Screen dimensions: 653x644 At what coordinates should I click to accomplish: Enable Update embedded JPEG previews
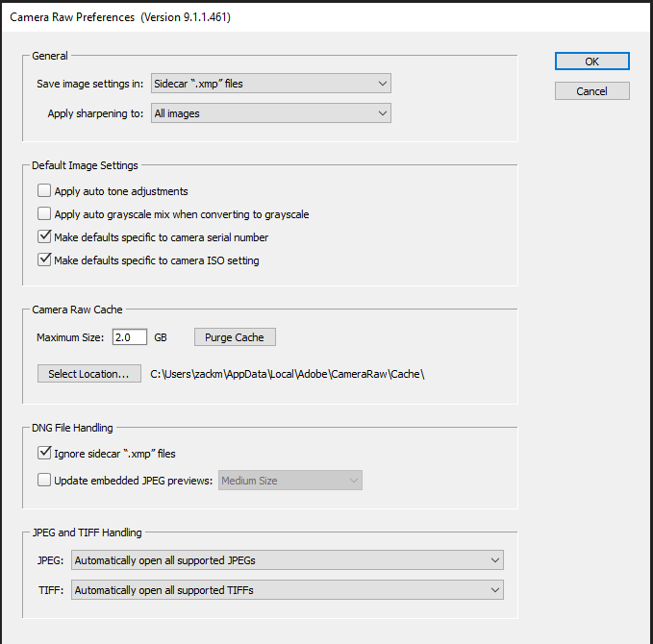click(x=44, y=481)
